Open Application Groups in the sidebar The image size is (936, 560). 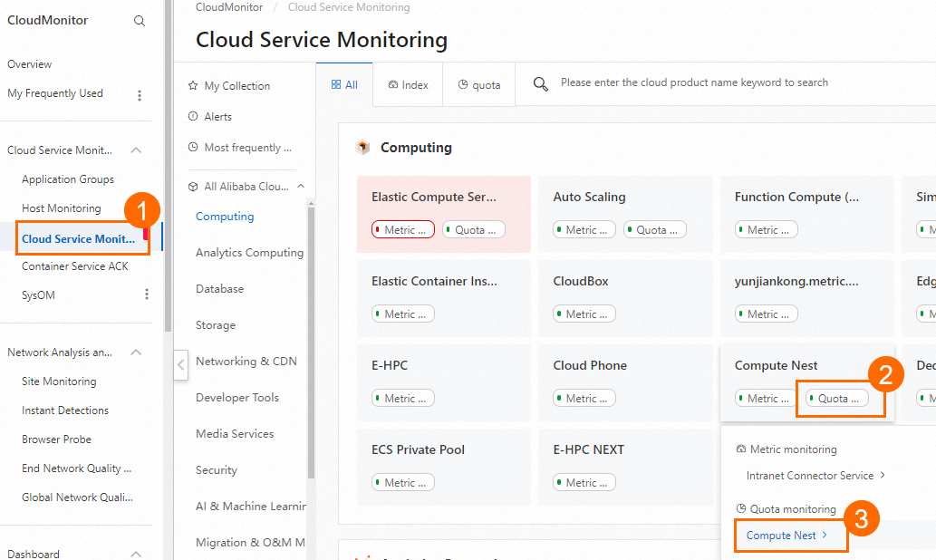click(68, 179)
